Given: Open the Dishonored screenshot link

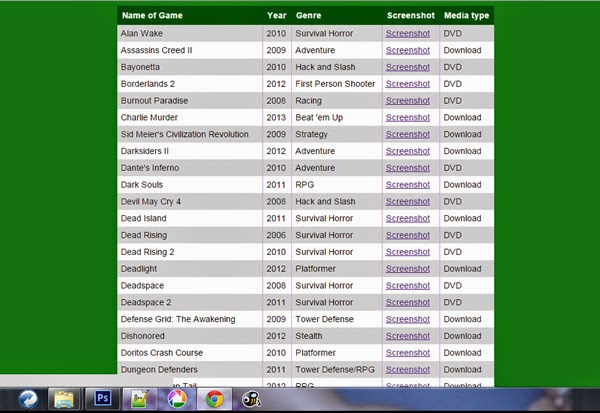Looking at the screenshot, I should pos(408,336).
